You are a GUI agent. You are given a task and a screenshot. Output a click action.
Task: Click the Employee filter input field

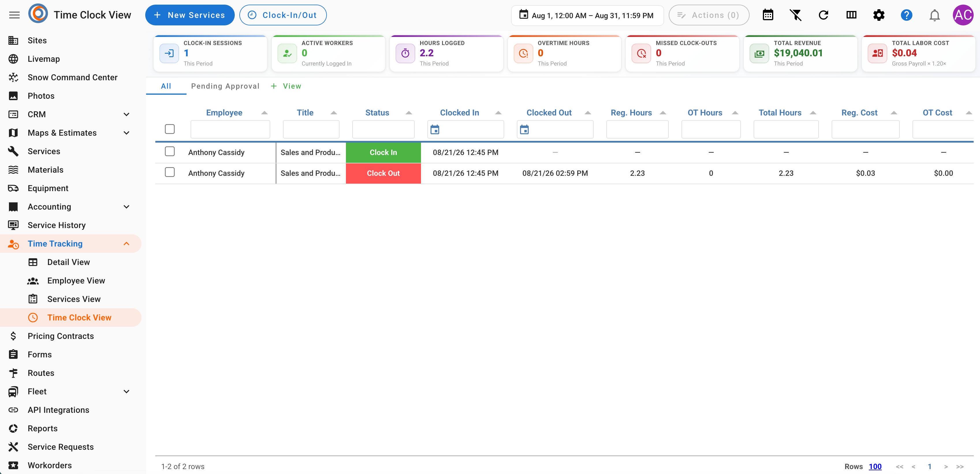click(230, 130)
